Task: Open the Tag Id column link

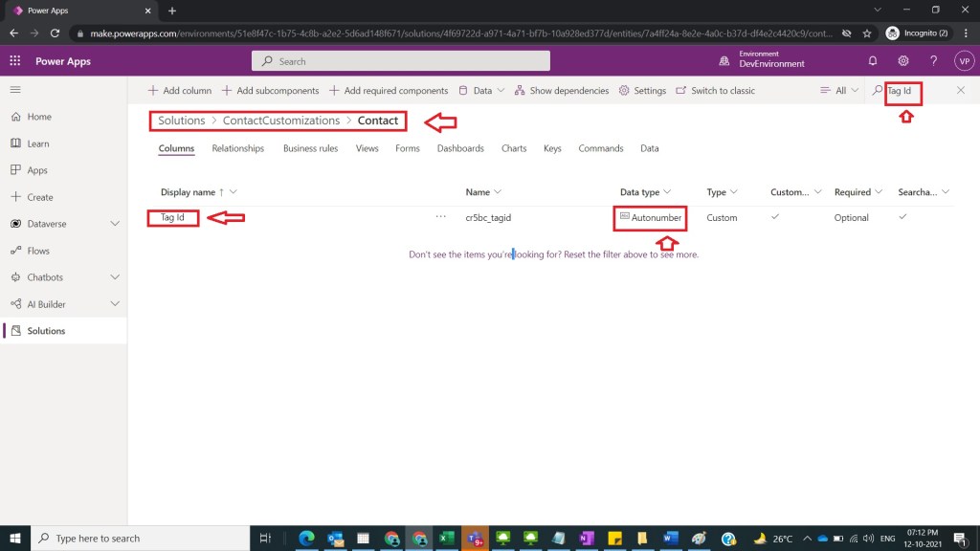Action: [x=172, y=218]
